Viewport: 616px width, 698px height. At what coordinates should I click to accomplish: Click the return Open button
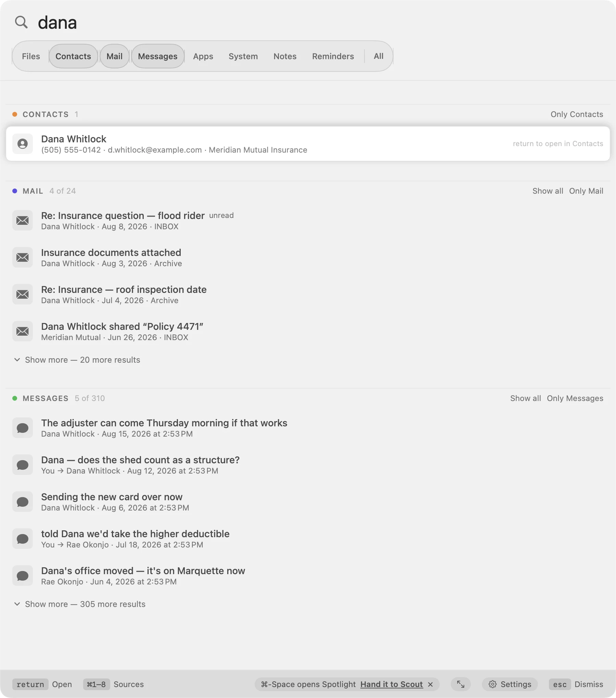[42, 684]
